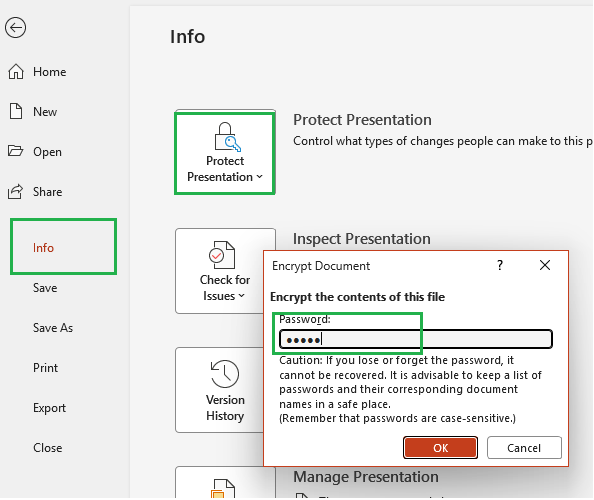The height and width of the screenshot is (500, 594).
Task: Expand the Check for Issues dropdown arrow
Action: 242,296
